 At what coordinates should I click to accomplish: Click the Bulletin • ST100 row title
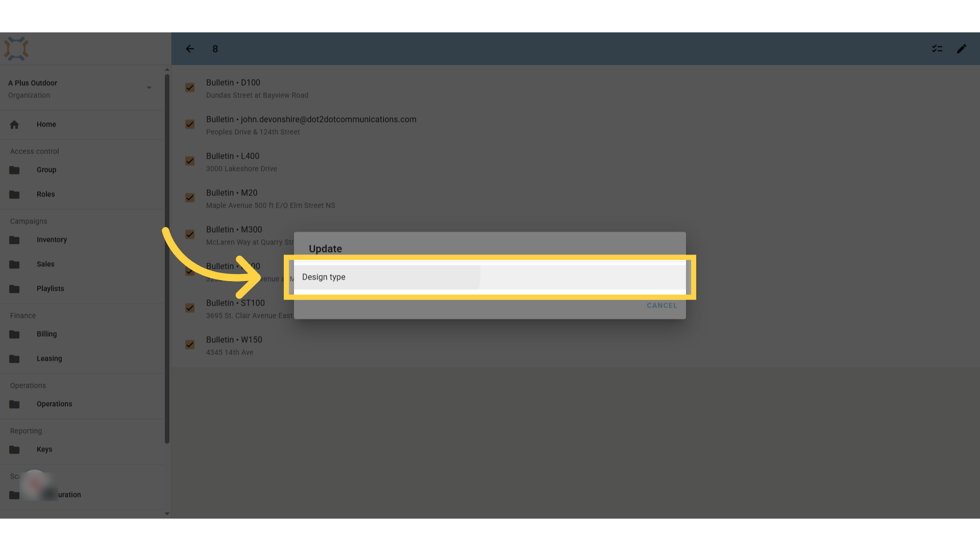point(235,303)
